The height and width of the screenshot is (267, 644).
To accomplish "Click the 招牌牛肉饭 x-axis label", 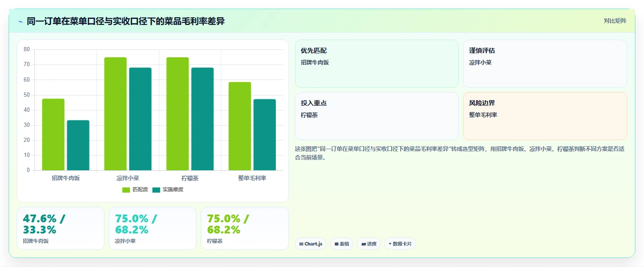I will [66, 178].
